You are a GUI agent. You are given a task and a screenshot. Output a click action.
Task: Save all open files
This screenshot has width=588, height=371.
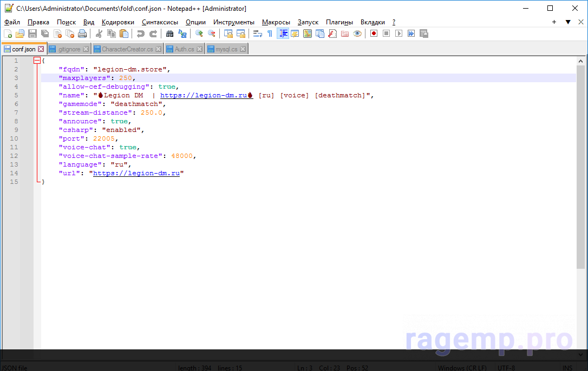45,34
